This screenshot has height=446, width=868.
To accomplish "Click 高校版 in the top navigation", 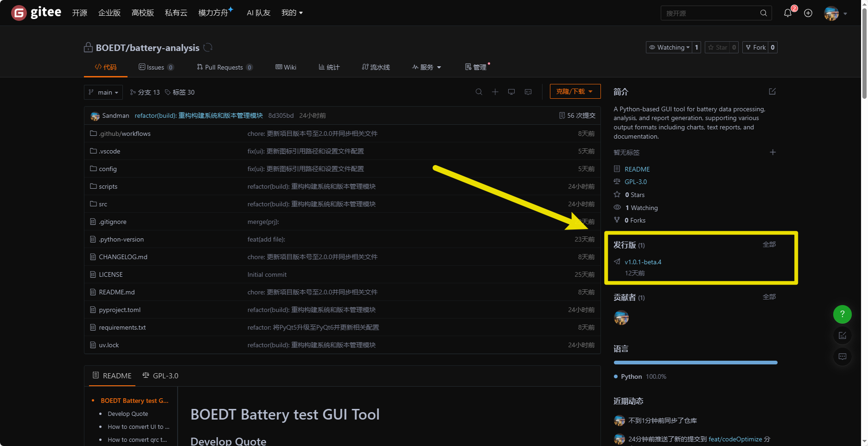I will [x=143, y=13].
